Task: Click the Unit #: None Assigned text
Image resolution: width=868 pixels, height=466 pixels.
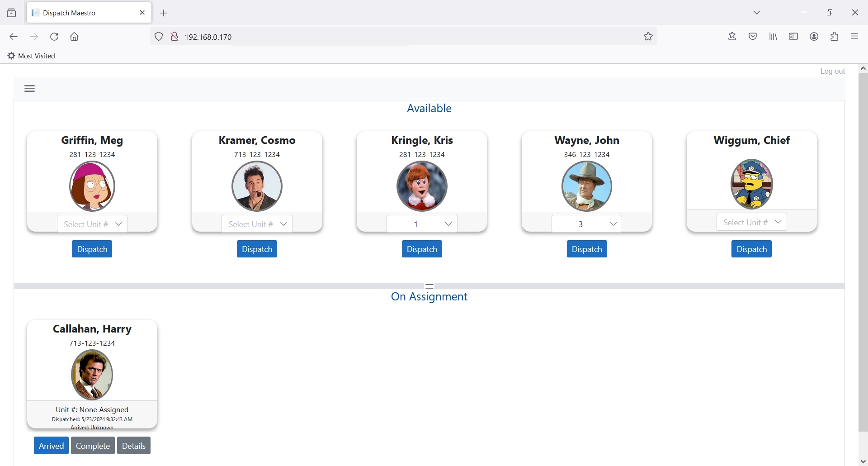Action: [x=92, y=410]
